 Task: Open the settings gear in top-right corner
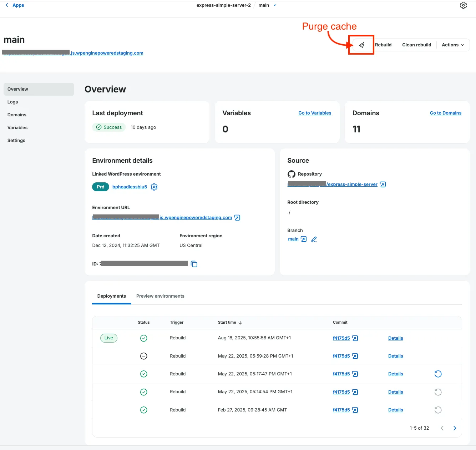pos(463,5)
